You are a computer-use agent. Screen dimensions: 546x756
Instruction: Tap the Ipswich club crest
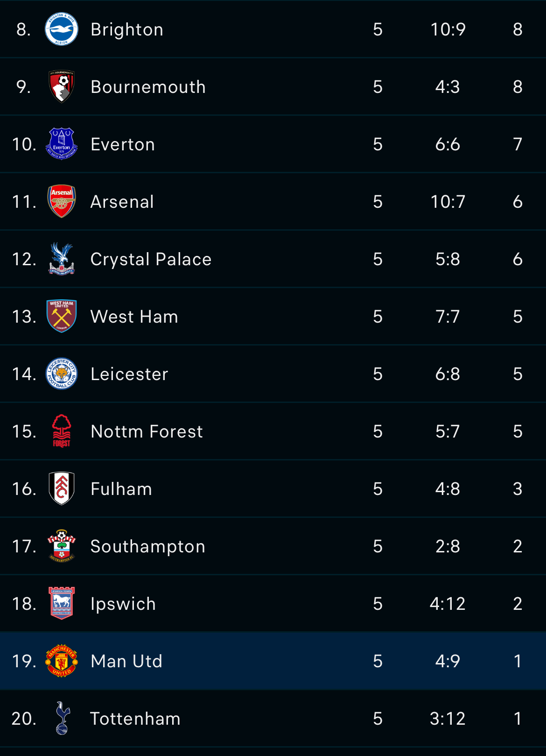point(62,603)
